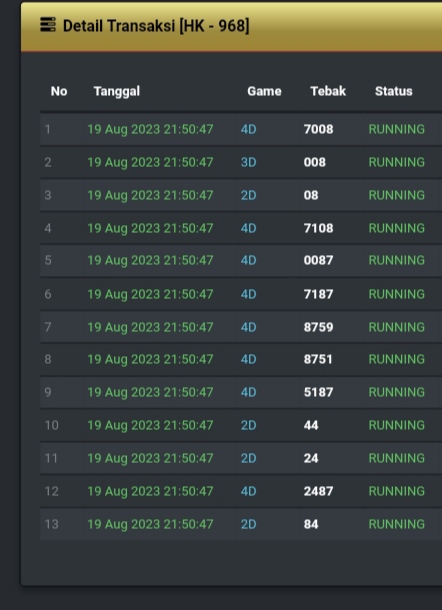
Task: Select the guess number 2487
Action: click(318, 491)
